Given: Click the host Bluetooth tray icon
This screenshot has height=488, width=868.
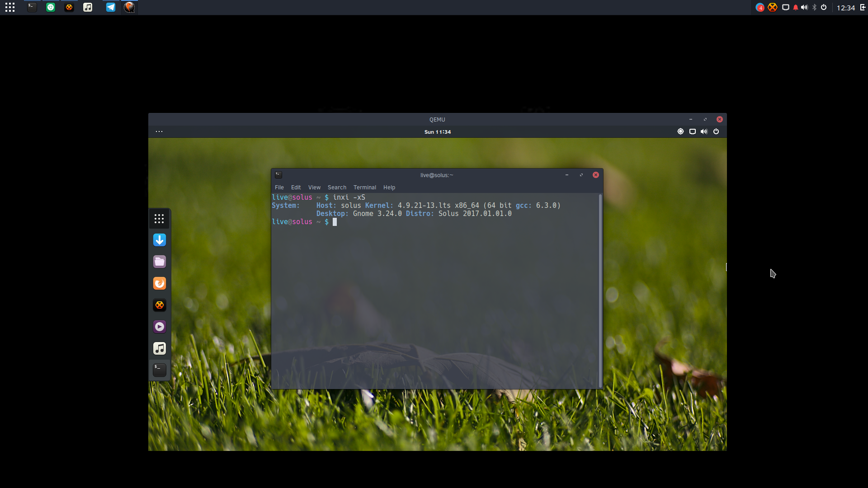Looking at the screenshot, I should (x=815, y=7).
